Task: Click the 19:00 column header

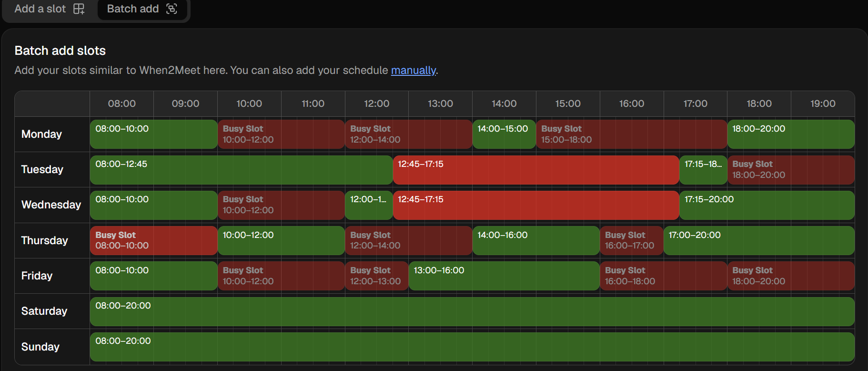Action: point(823,103)
